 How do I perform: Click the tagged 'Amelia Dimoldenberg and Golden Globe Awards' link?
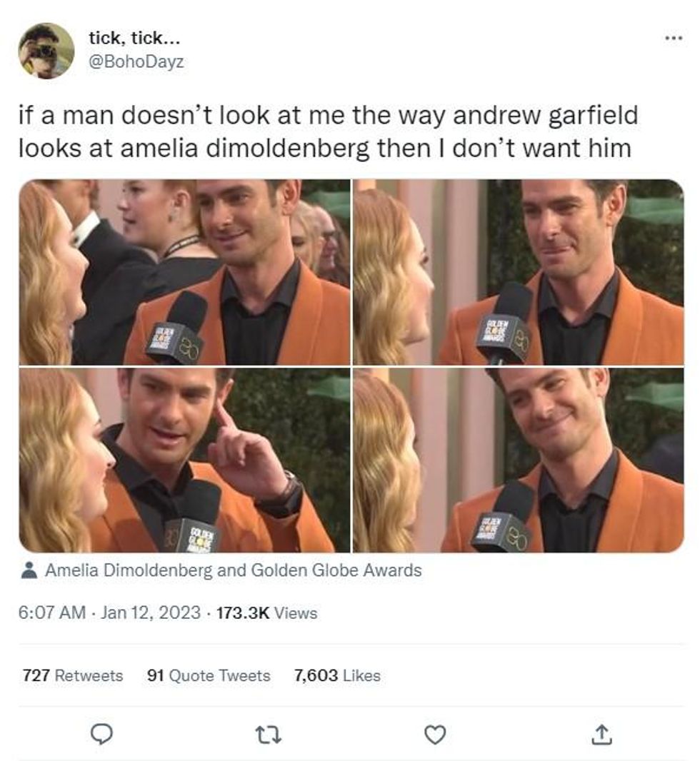coord(234,570)
